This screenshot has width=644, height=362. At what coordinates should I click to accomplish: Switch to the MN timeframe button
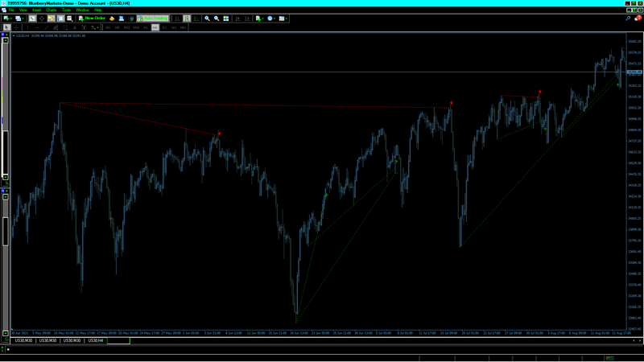click(x=184, y=27)
